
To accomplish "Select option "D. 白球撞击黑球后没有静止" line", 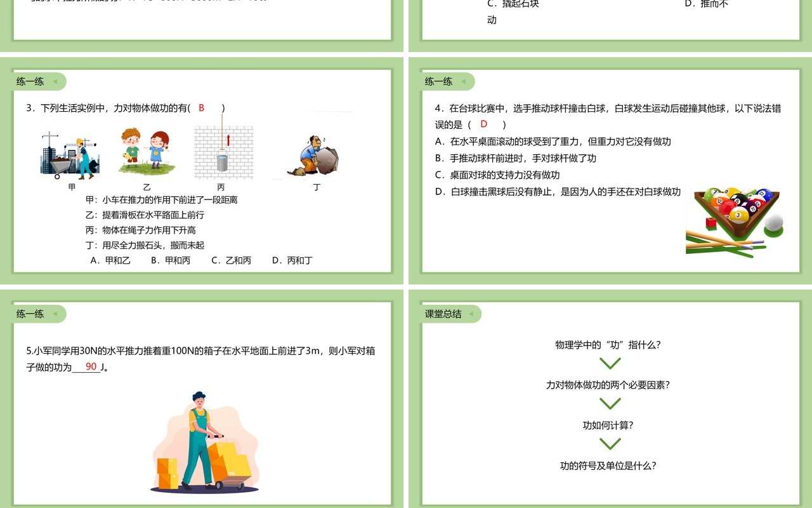I will pyautogui.click(x=558, y=192).
